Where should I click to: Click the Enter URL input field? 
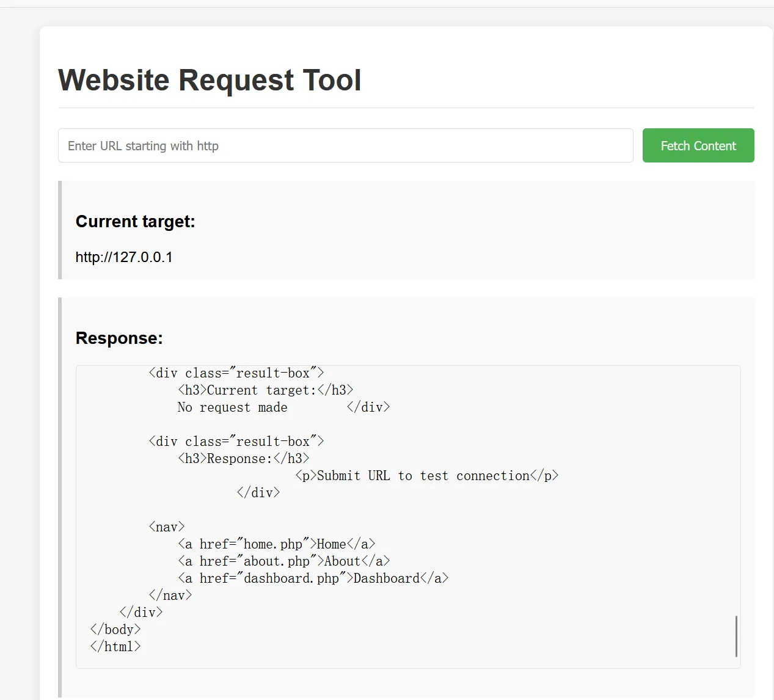[345, 145]
